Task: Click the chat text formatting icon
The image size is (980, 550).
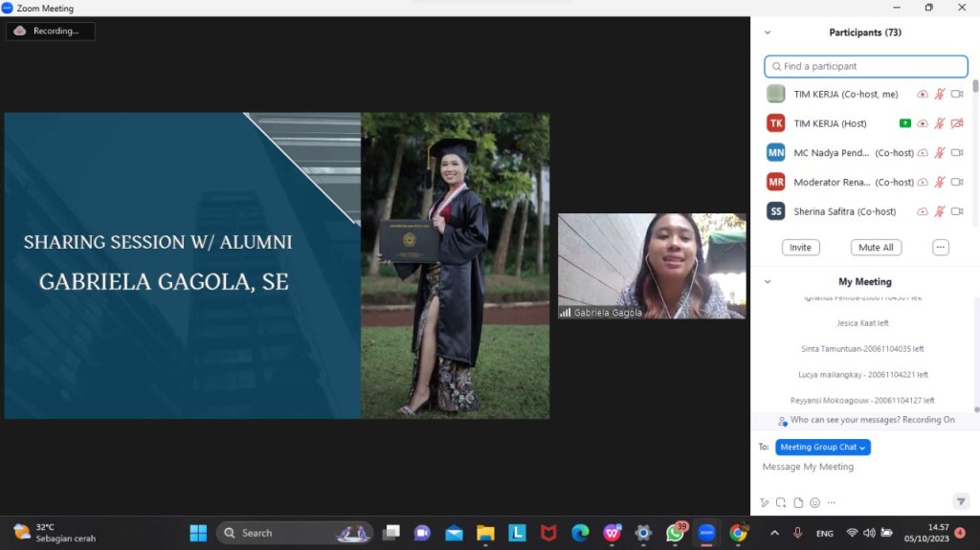Action: [764, 502]
